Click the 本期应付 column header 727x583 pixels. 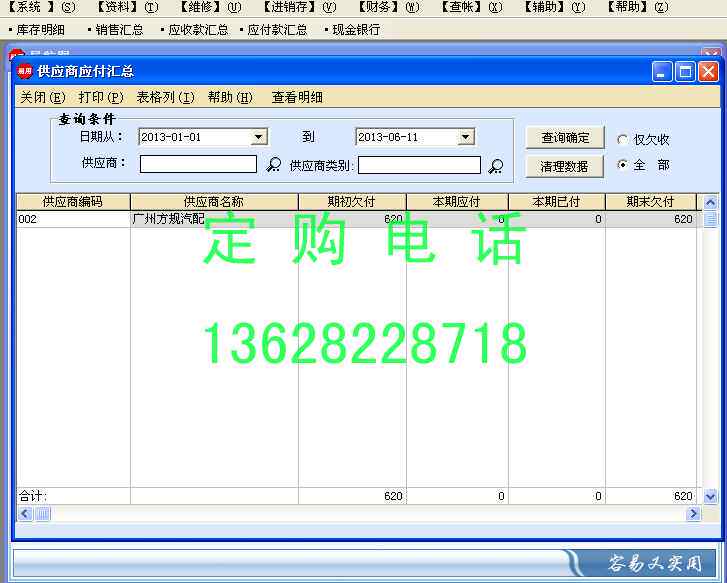(x=457, y=202)
